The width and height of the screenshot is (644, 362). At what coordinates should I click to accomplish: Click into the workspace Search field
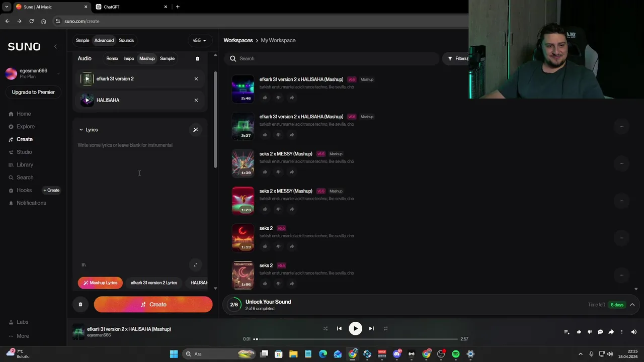[332, 59]
